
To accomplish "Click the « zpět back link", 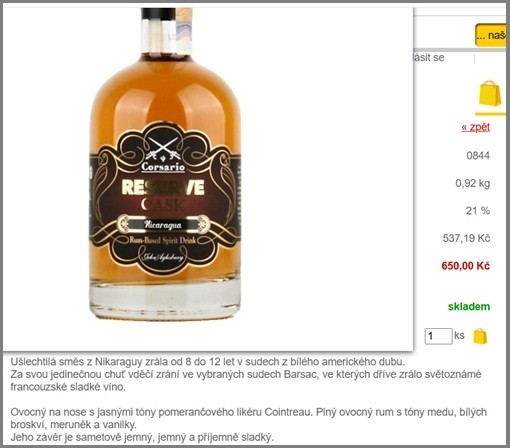I will (x=476, y=127).
